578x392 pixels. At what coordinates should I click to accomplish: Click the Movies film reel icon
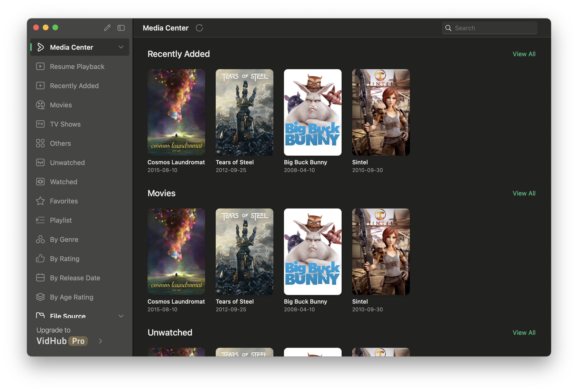(x=40, y=105)
